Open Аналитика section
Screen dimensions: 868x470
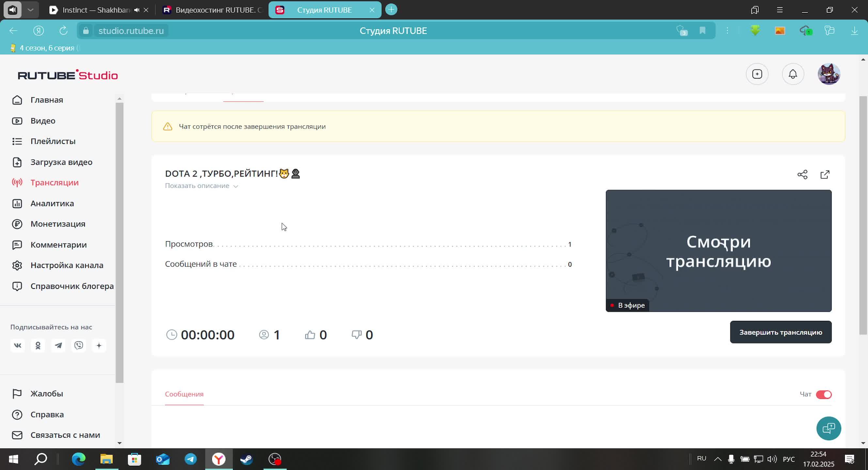pyautogui.click(x=43, y=203)
